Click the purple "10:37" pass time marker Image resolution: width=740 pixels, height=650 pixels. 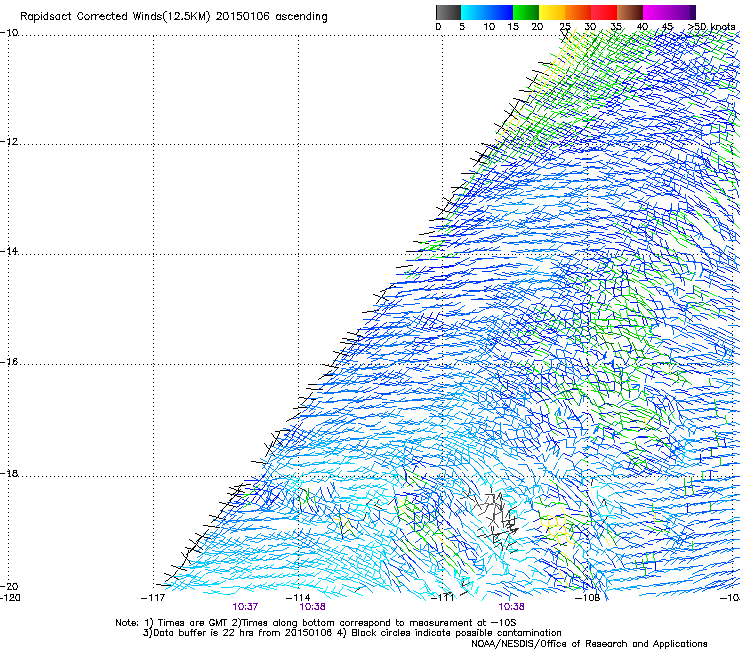click(x=245, y=607)
